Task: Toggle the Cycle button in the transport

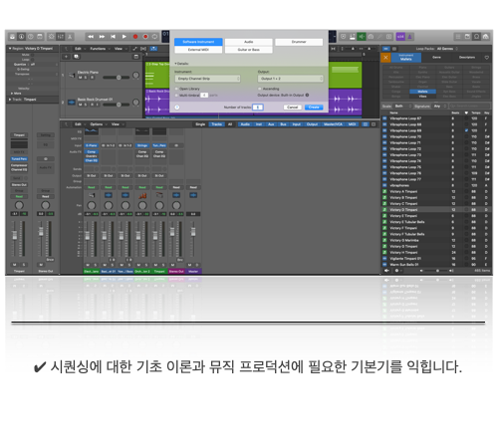Action: coord(154,37)
